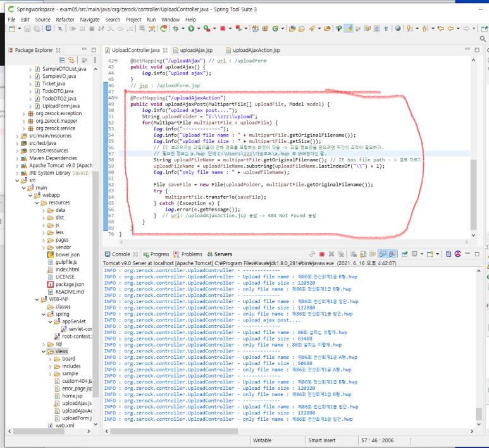Click the New file wizard icon
The height and width of the screenshot is (448, 489).
click(12, 28)
